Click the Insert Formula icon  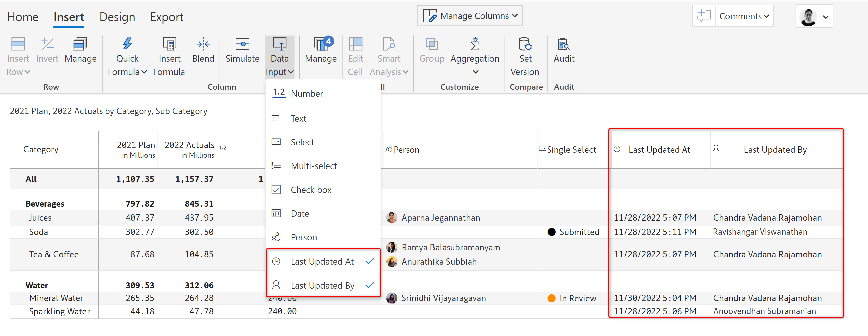click(x=169, y=44)
